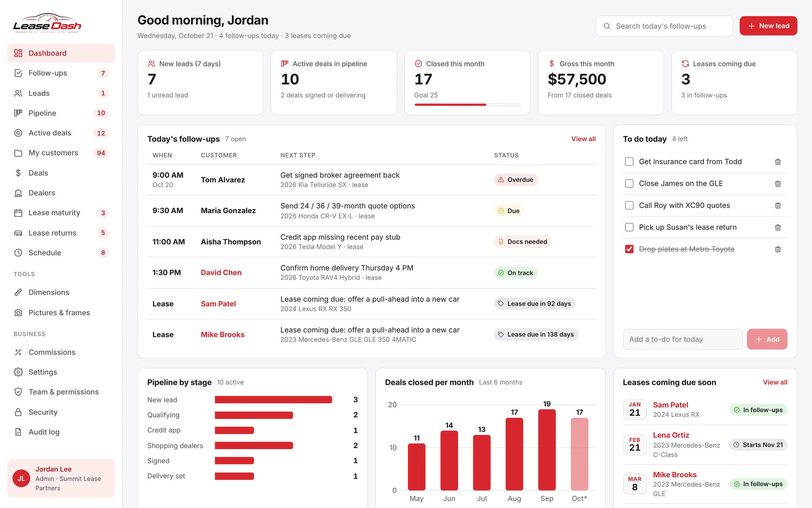Open Follow-ups in the sidebar
812x508 pixels.
tap(61, 73)
